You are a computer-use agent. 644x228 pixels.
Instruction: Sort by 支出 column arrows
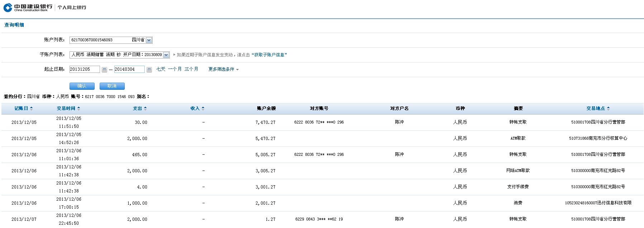coord(145,108)
